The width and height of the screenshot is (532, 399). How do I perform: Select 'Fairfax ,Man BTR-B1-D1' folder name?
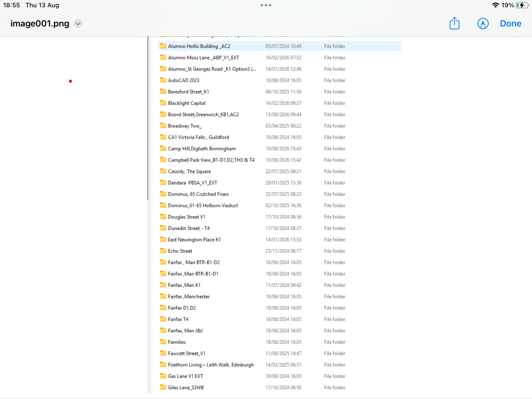coord(193,273)
